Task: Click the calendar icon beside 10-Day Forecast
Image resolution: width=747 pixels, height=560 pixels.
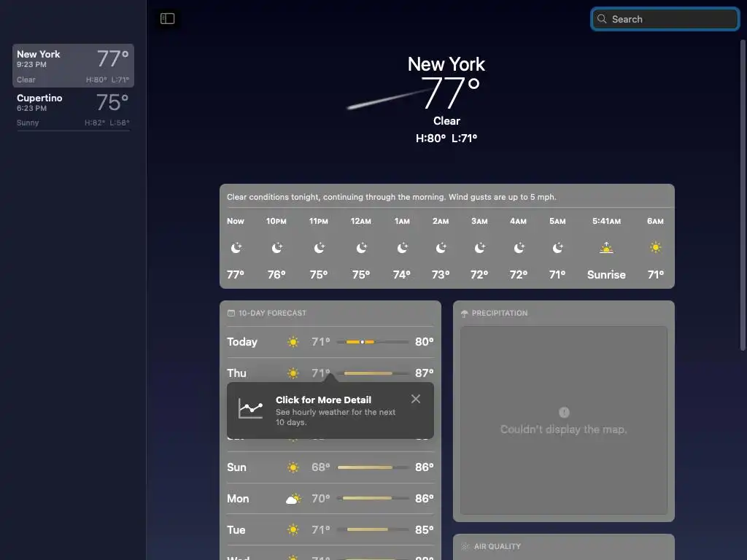Action: [x=231, y=313]
